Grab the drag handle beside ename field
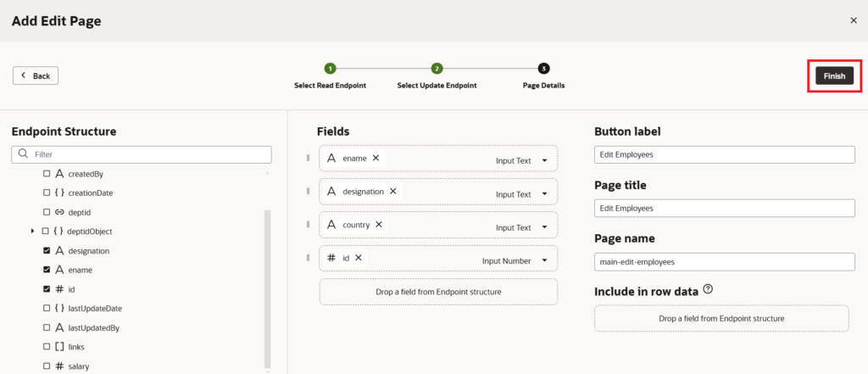Viewport: 868px width, 374px height. pos(309,158)
